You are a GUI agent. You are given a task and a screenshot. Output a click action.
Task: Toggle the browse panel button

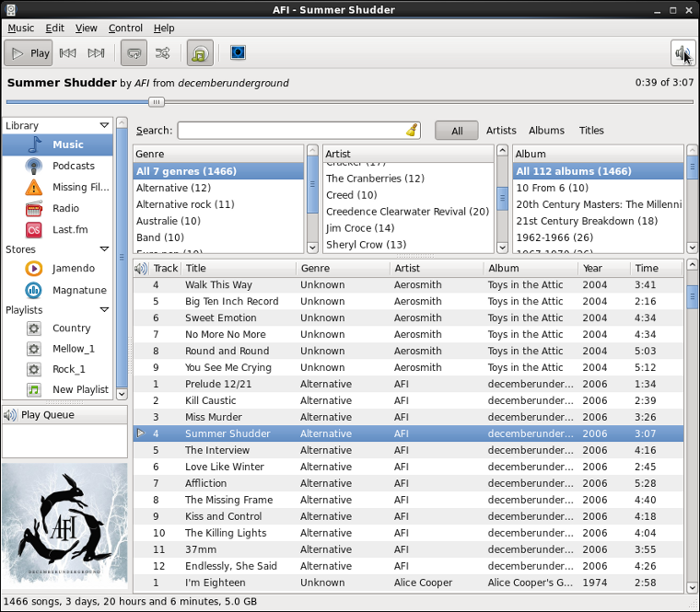click(x=200, y=53)
